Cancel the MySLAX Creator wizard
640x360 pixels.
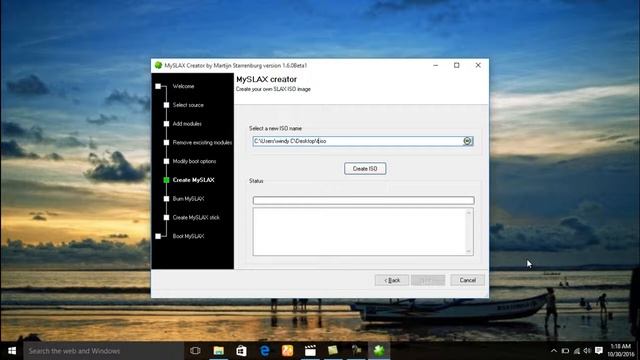pos(467,280)
